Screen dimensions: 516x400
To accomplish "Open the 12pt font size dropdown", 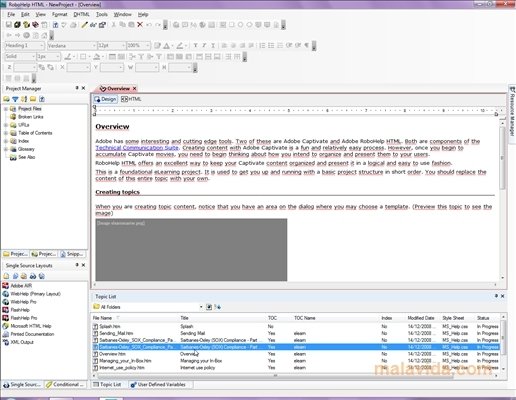I will [x=123, y=46].
